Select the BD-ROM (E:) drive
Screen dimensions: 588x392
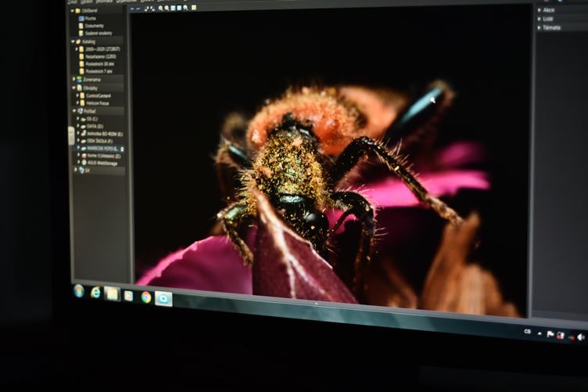pos(102,134)
